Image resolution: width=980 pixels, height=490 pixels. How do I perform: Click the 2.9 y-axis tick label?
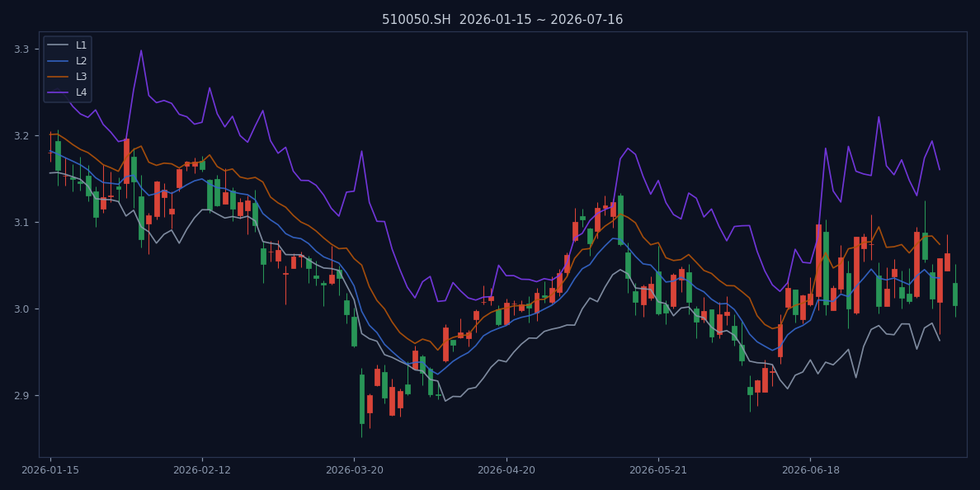21,396
